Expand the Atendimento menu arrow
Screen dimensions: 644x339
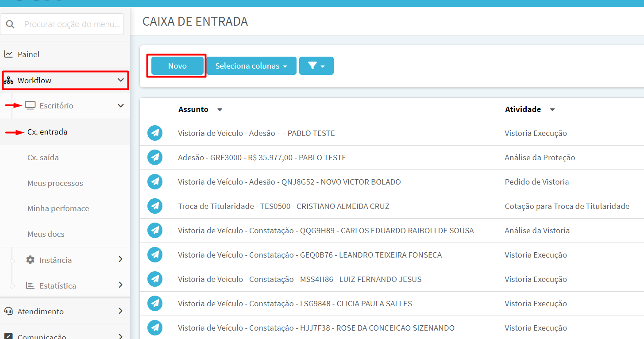(x=120, y=311)
